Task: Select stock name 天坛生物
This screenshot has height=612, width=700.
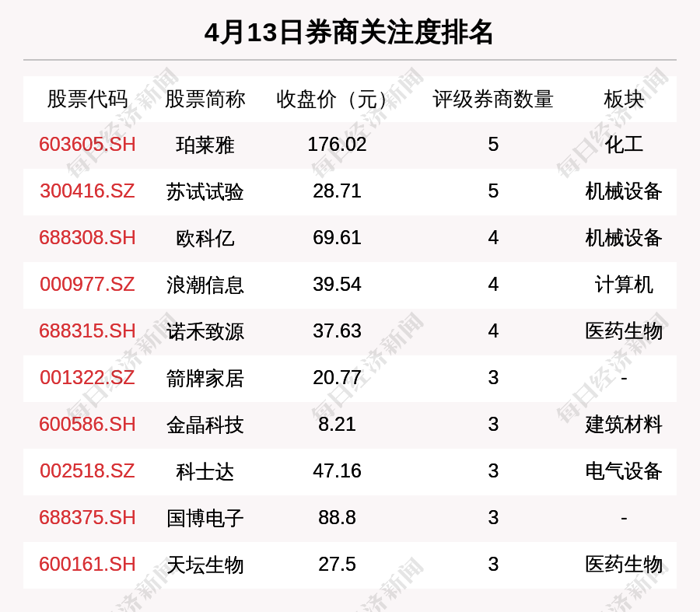Action: click(205, 565)
